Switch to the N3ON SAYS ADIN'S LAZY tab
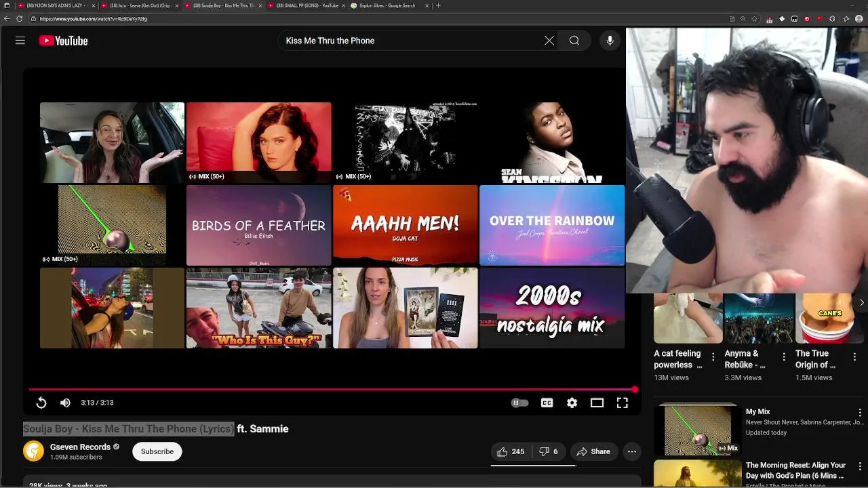The width and height of the screenshot is (868, 488). [56, 5]
